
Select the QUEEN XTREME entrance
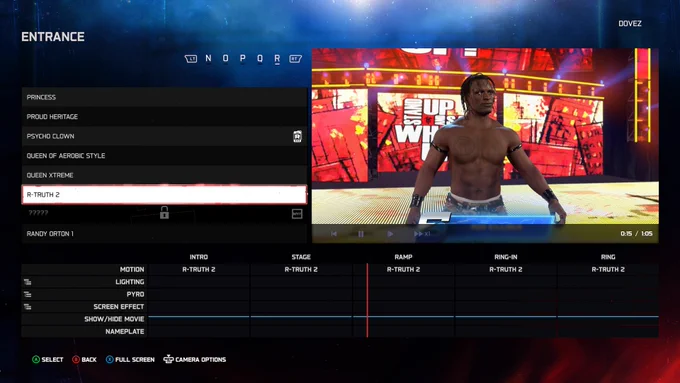[x=164, y=175]
